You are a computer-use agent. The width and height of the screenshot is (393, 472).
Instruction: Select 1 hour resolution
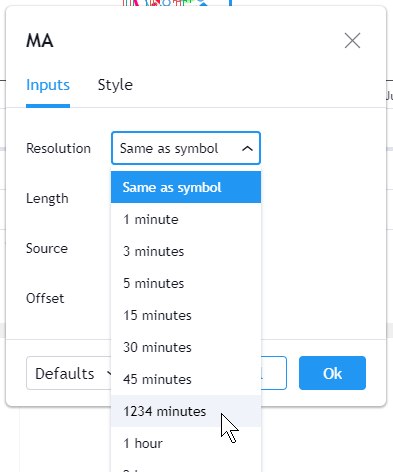point(186,443)
